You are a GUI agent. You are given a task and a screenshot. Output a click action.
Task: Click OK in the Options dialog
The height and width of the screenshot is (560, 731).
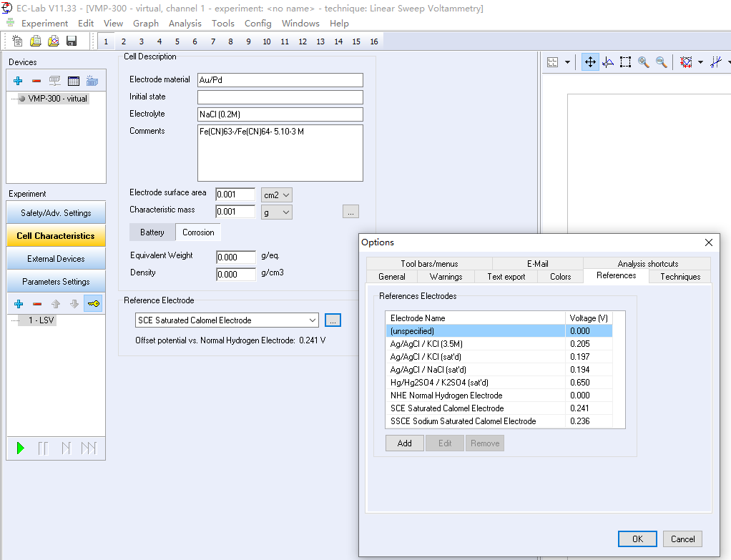(638, 539)
